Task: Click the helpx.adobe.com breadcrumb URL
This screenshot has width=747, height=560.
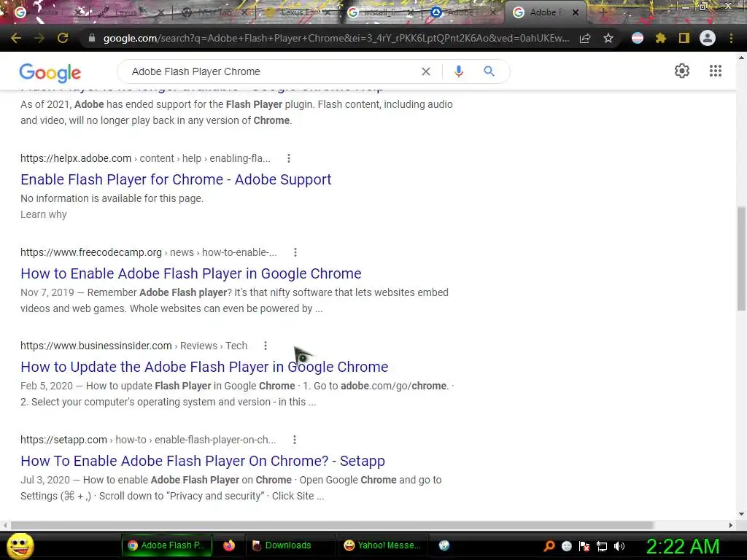Action: click(x=145, y=158)
